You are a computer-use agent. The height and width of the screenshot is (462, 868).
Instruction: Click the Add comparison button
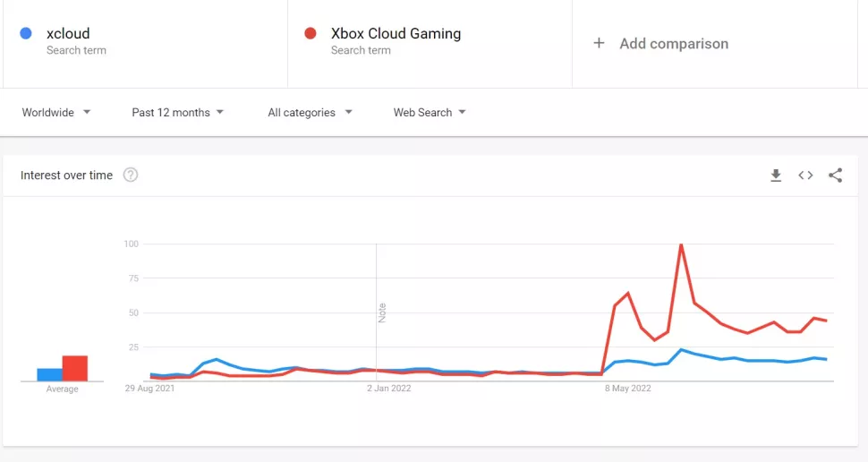click(x=673, y=43)
